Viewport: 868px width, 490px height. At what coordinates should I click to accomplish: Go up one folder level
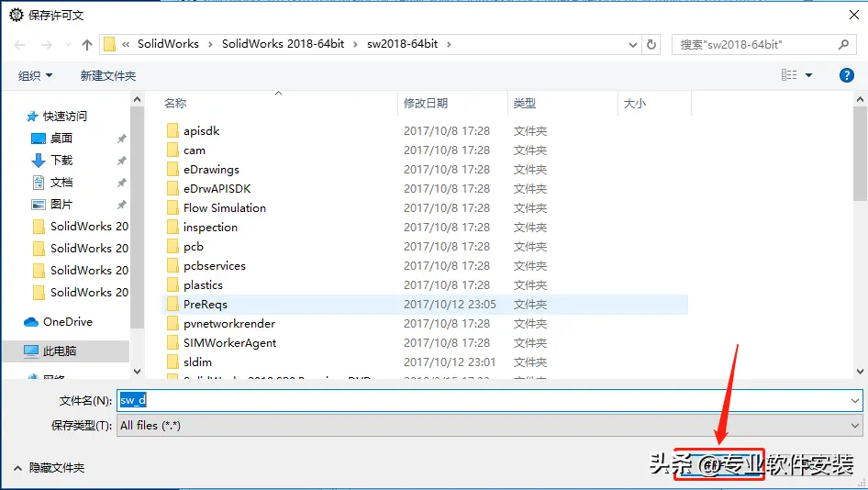tap(87, 45)
